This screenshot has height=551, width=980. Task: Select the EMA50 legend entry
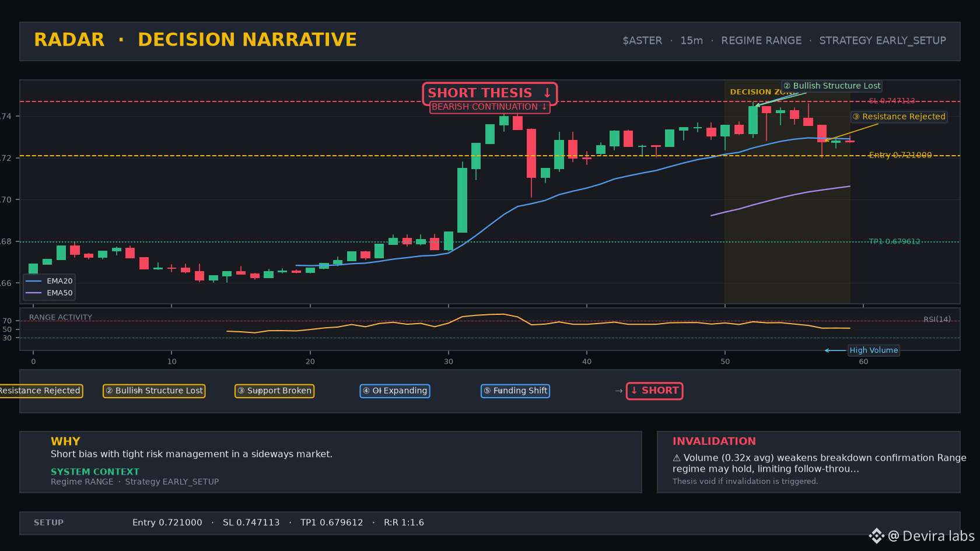pyautogui.click(x=50, y=293)
